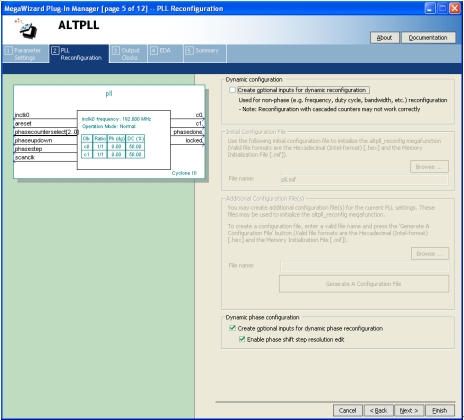Open the Summary tab
The width and height of the screenshot is (464, 420).
pos(205,54)
